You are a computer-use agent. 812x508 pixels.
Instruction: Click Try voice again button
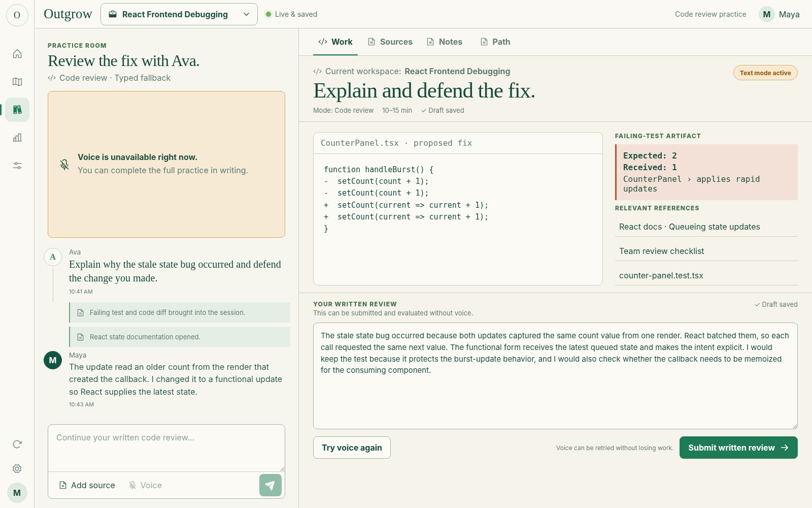click(352, 448)
